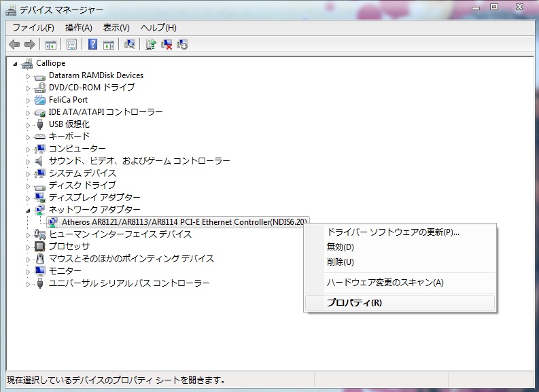Click the IDE ATA/ATAPI コントローラー icon
Screen dimensions: 539x392
click(x=40, y=112)
